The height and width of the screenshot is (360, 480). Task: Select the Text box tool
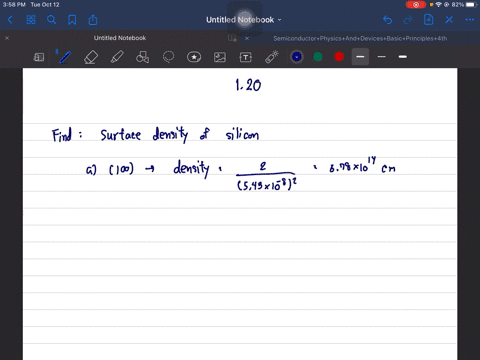pos(246,57)
